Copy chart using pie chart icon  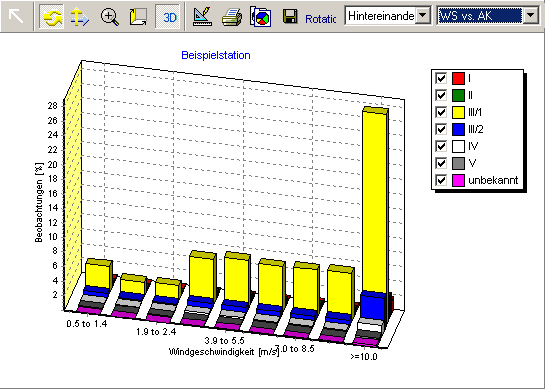coord(261,17)
